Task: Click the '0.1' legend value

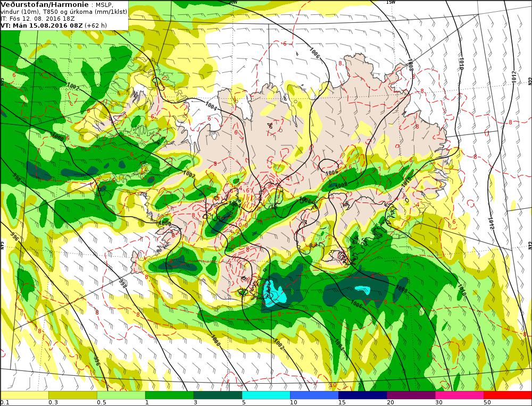Action: (4, 402)
